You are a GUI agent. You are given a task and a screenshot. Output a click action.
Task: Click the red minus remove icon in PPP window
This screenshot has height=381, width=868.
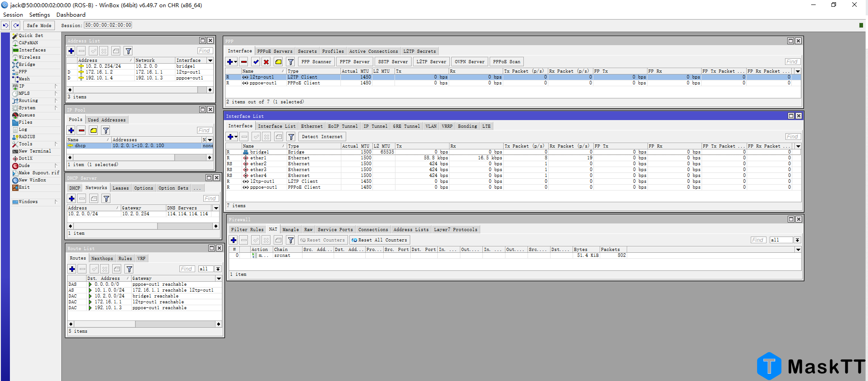(244, 62)
